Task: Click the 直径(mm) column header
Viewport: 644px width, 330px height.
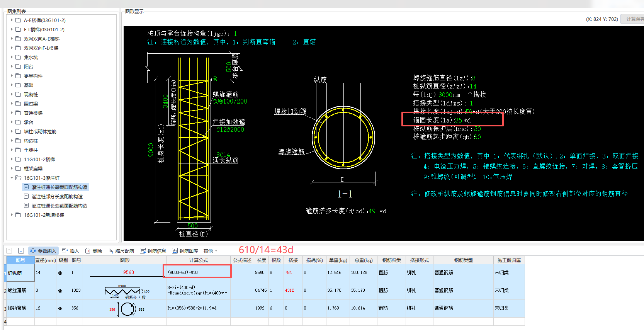Action: click(45, 260)
